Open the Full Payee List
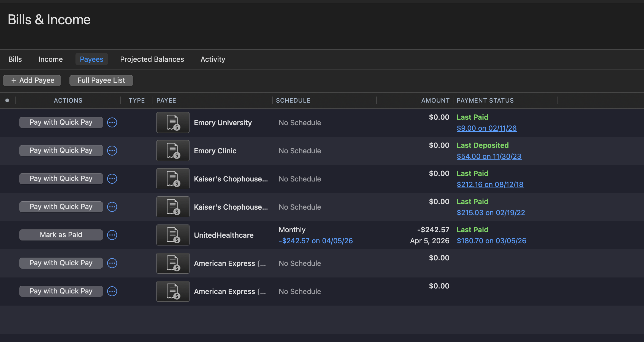This screenshot has height=342, width=644. click(x=101, y=81)
